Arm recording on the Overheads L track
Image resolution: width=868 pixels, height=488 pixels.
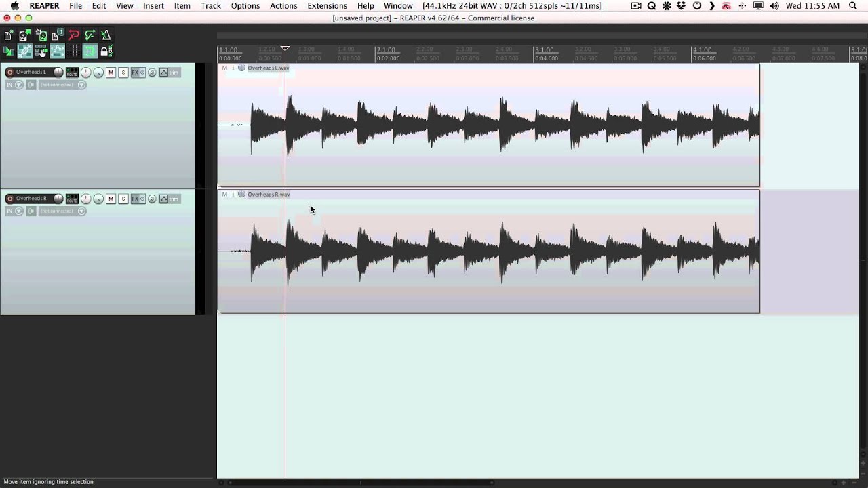pyautogui.click(x=9, y=73)
